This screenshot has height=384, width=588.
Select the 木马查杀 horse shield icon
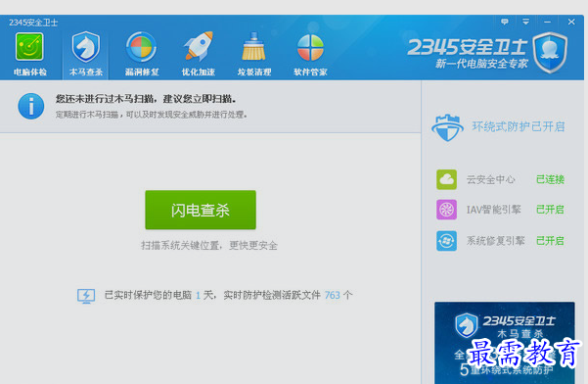pyautogui.click(x=86, y=47)
